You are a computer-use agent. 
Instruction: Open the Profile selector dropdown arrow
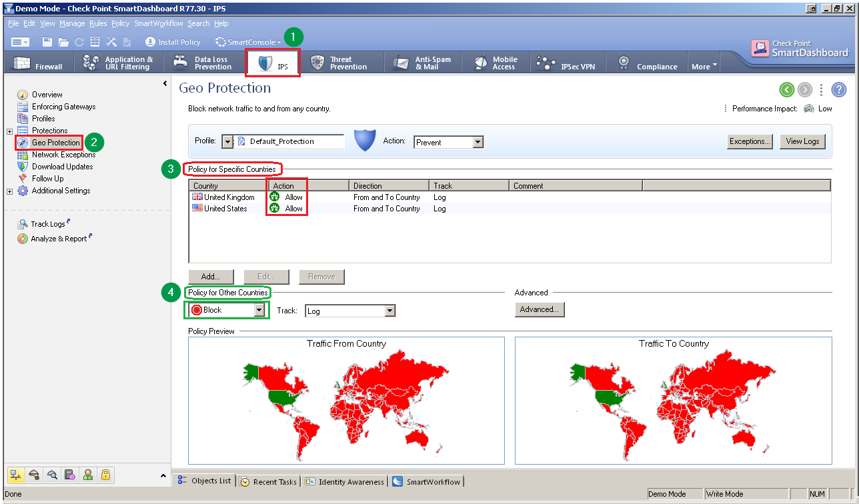(227, 141)
